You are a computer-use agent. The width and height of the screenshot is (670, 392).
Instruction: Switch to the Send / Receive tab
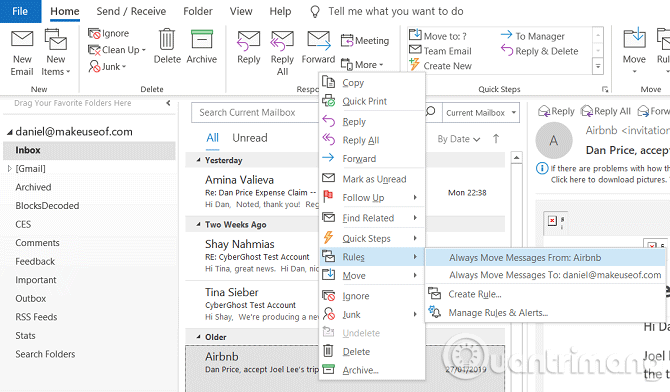pos(131,11)
